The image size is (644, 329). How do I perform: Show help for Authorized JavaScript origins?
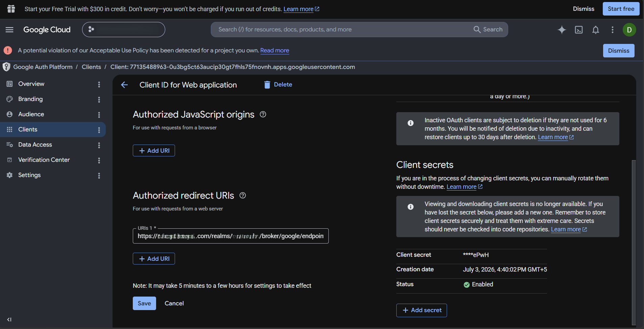pyautogui.click(x=263, y=115)
